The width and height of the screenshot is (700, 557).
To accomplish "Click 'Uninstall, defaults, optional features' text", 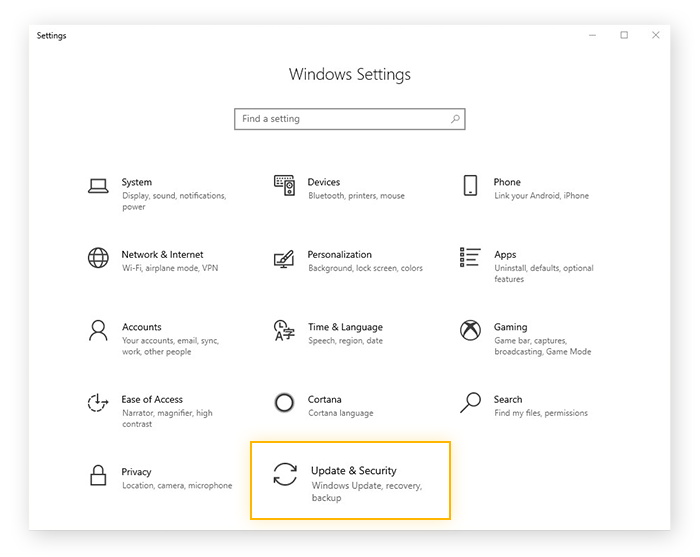I will pos(544,274).
